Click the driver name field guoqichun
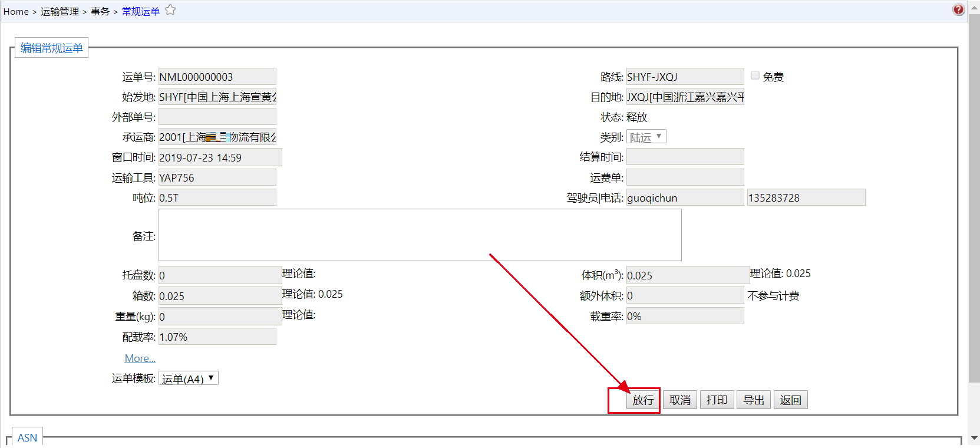The image size is (980, 448). pos(685,197)
